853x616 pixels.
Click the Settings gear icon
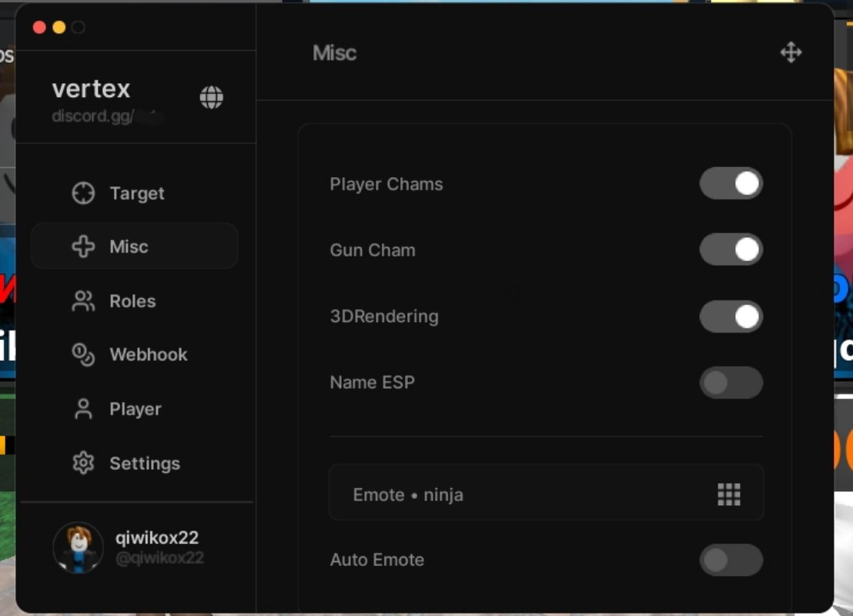tap(83, 463)
